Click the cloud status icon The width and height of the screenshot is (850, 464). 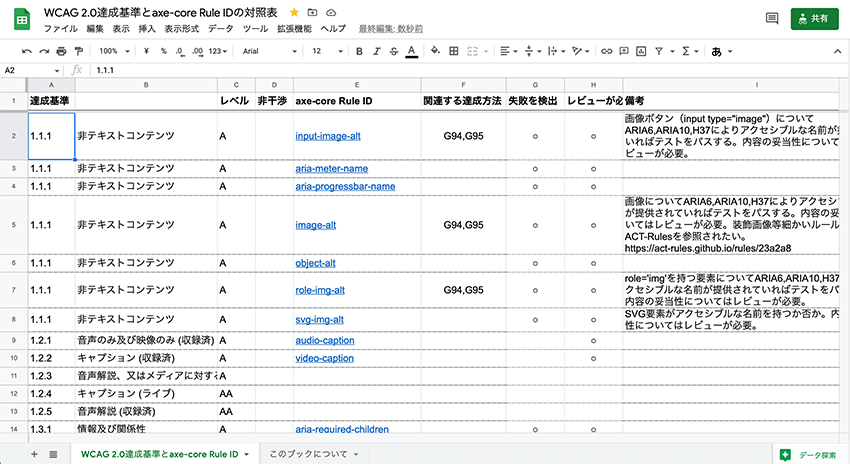331,12
